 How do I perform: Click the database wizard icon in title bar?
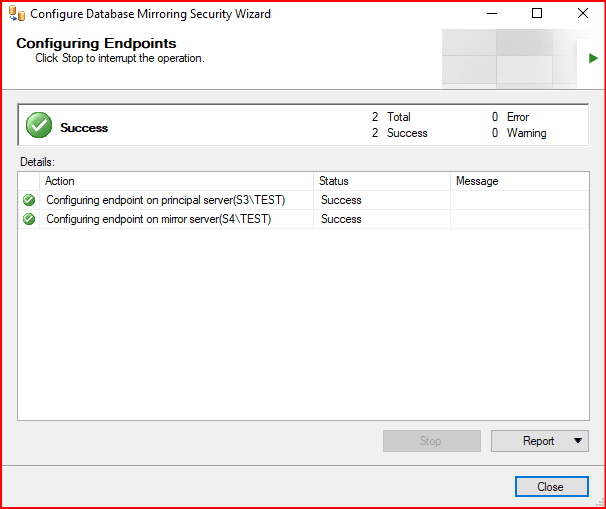tap(17, 14)
